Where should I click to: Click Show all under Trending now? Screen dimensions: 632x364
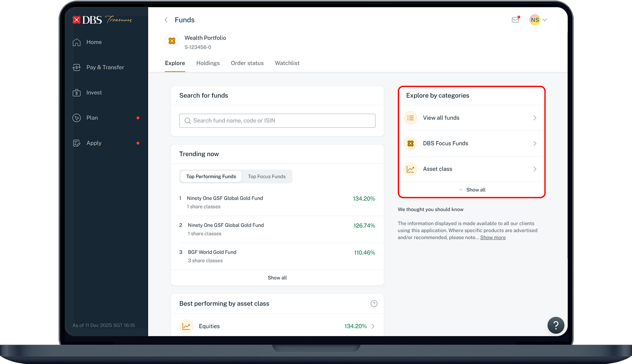(x=277, y=278)
